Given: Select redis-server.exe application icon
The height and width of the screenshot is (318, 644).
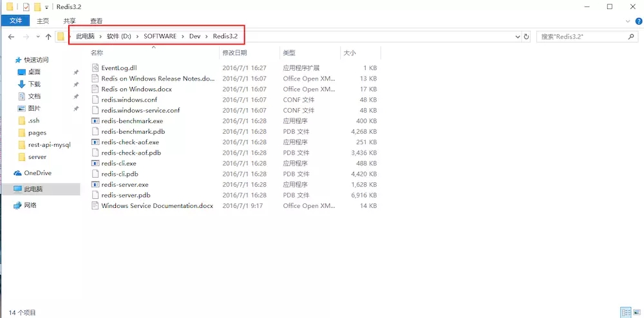Looking at the screenshot, I should [x=95, y=185].
